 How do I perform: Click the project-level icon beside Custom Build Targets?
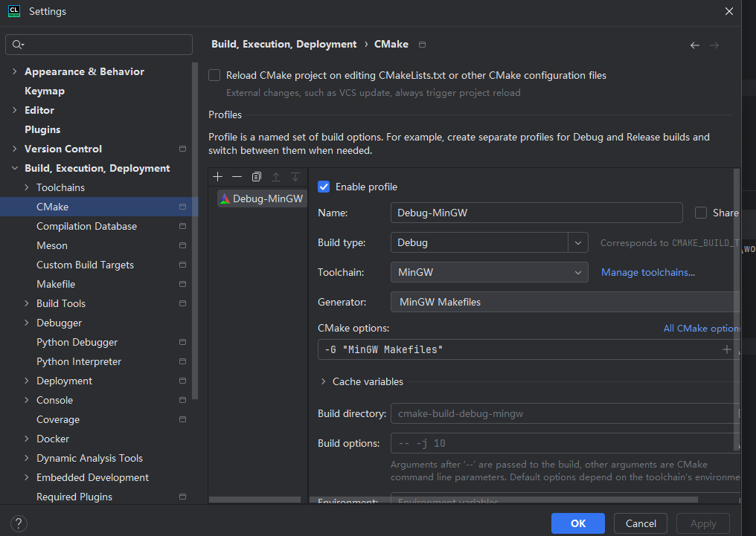[183, 265]
